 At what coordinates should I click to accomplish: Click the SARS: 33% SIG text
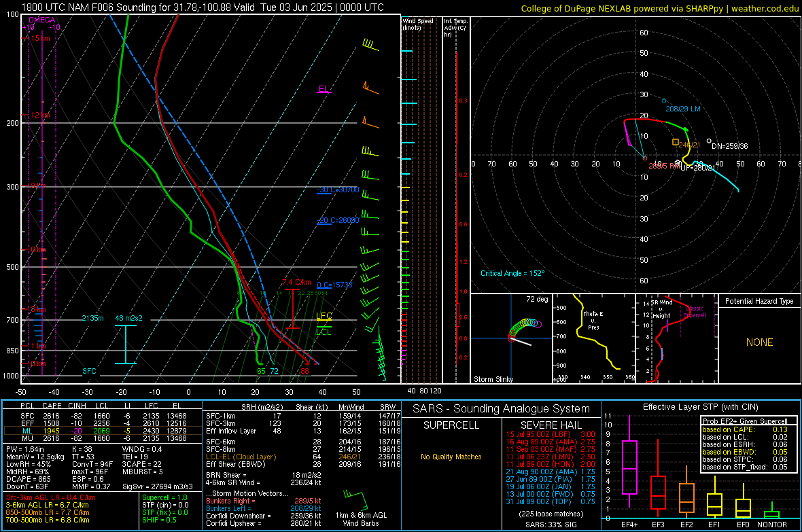551,525
